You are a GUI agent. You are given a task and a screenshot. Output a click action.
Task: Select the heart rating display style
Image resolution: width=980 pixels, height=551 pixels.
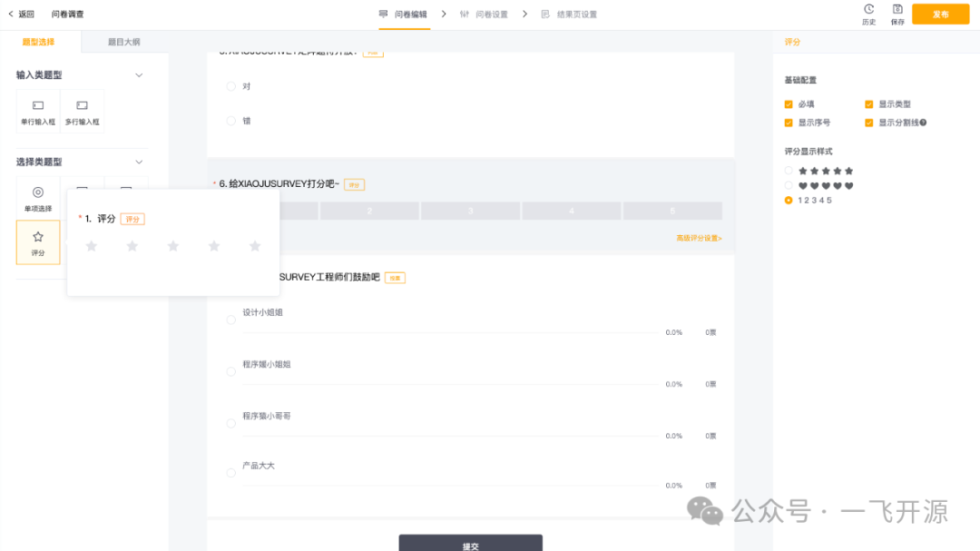click(789, 186)
